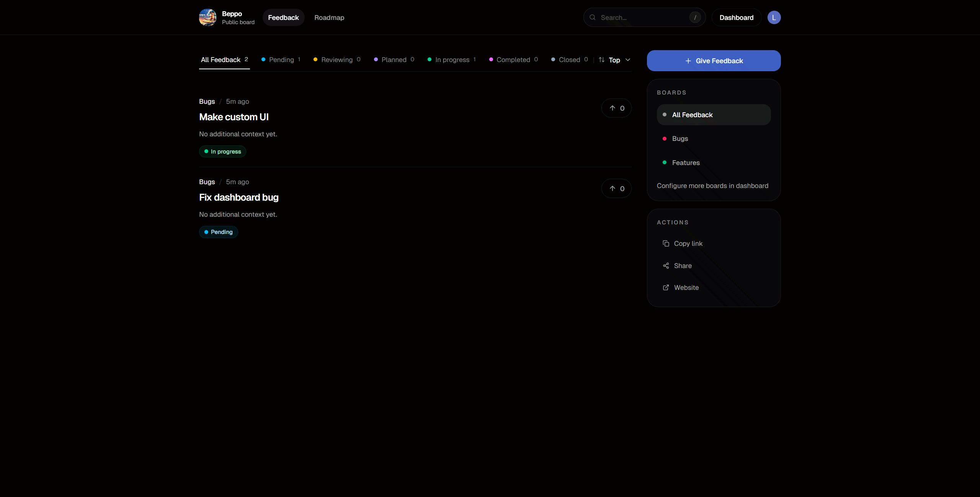
Task: Upvote the Make custom UI post
Action: (x=616, y=108)
